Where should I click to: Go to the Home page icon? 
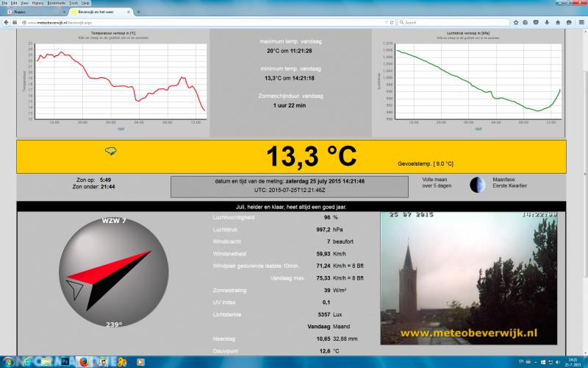tap(558, 23)
